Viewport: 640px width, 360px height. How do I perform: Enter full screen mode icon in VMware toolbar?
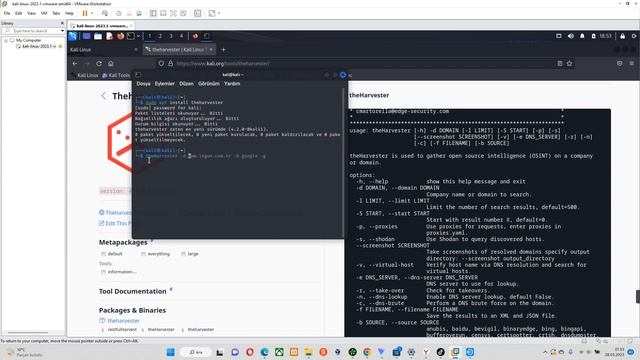pos(173,13)
